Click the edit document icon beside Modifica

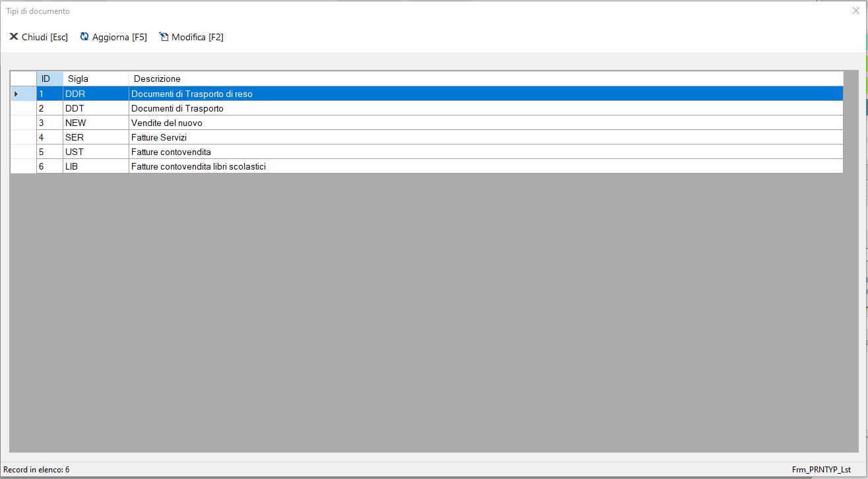(164, 36)
